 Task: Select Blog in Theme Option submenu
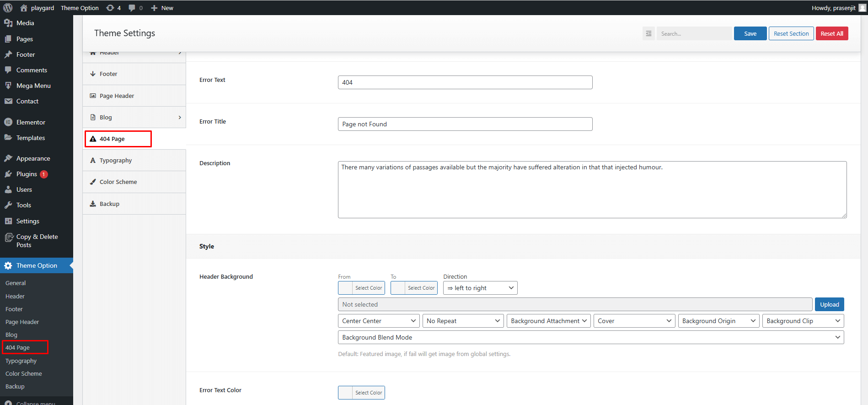[11, 335]
